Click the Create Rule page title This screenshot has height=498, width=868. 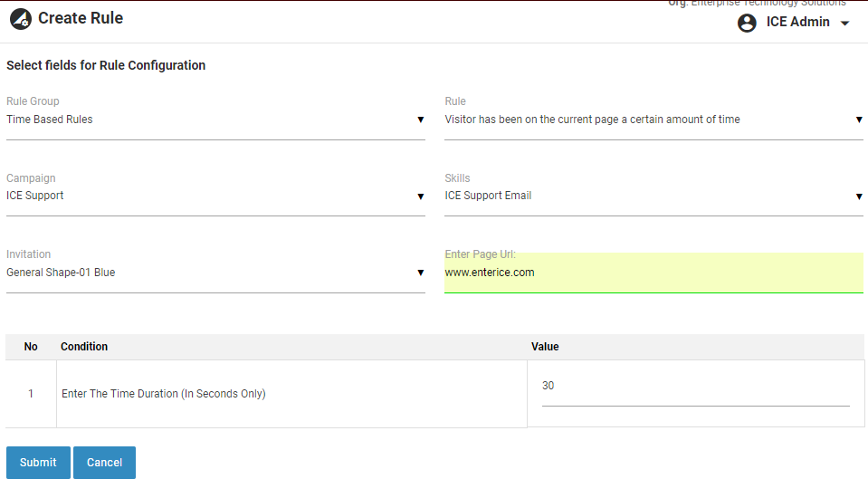(81, 18)
